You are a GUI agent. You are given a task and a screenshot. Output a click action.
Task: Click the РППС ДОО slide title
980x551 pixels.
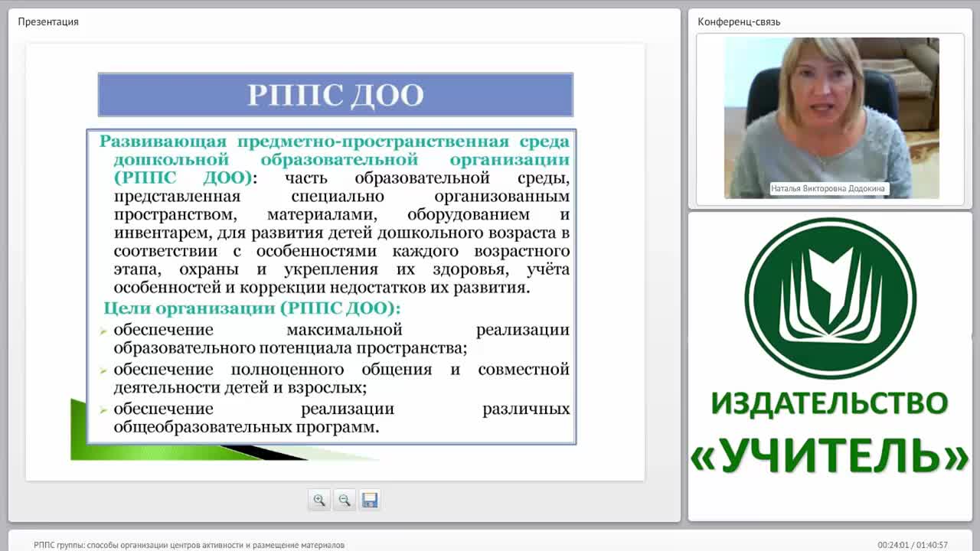pos(335,95)
